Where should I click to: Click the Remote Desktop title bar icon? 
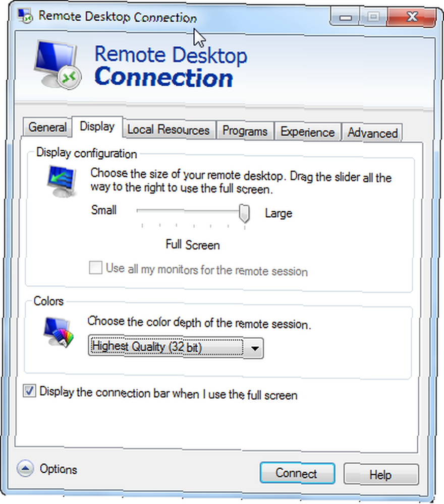click(x=25, y=16)
